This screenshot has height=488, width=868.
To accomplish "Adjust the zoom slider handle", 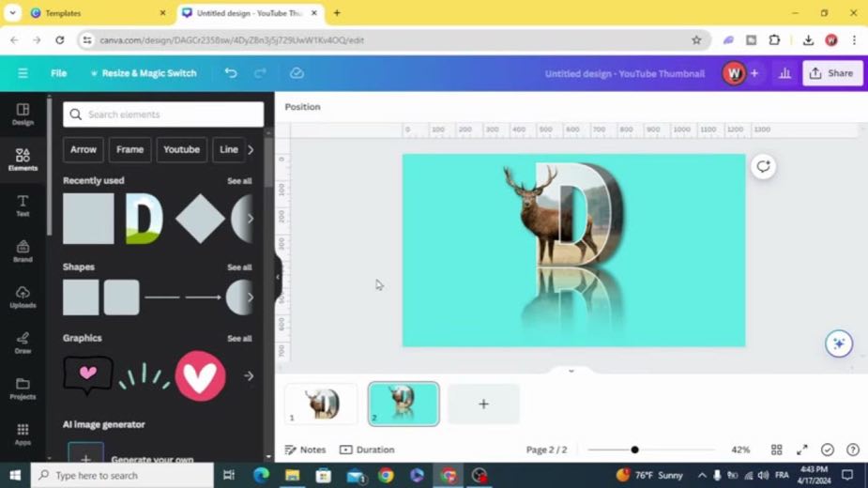I will 634,450.
